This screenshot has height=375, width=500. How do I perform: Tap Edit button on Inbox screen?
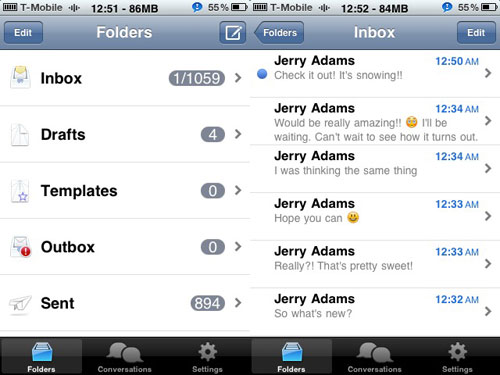click(476, 33)
